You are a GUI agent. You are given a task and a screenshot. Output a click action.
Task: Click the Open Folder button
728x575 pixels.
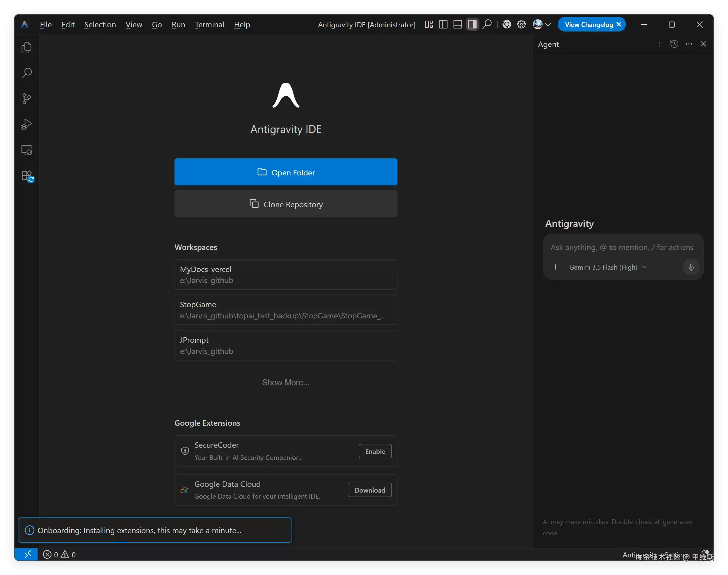click(286, 172)
